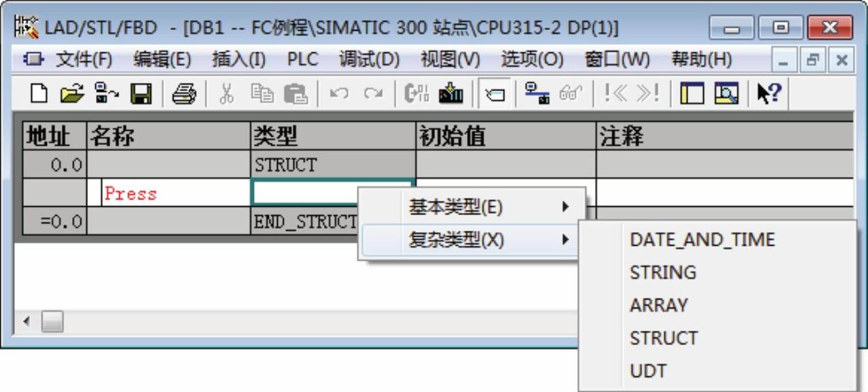Save the data block with floppy icon
The height and width of the screenshot is (392, 868).
point(142,94)
